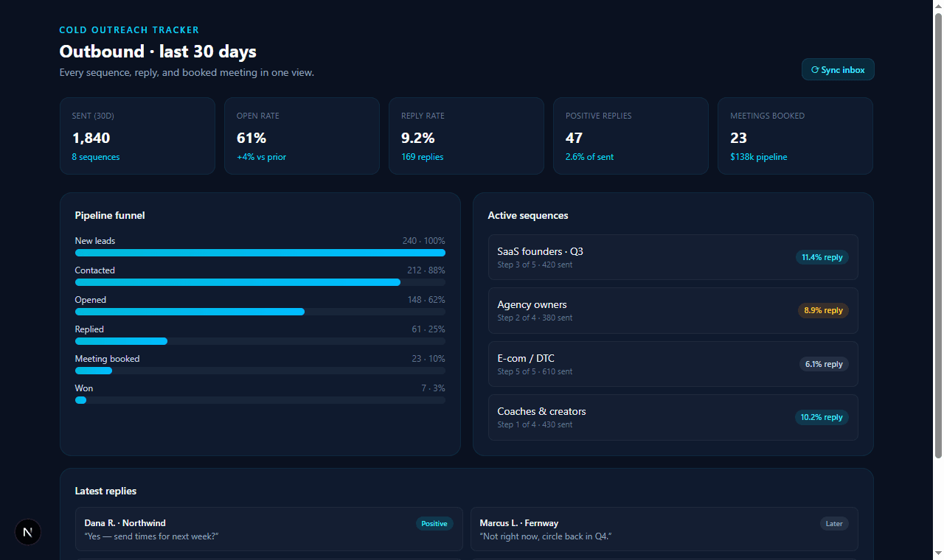The image size is (944, 560).
Task: Click the Pipeline funnel heading
Action: 110,215
